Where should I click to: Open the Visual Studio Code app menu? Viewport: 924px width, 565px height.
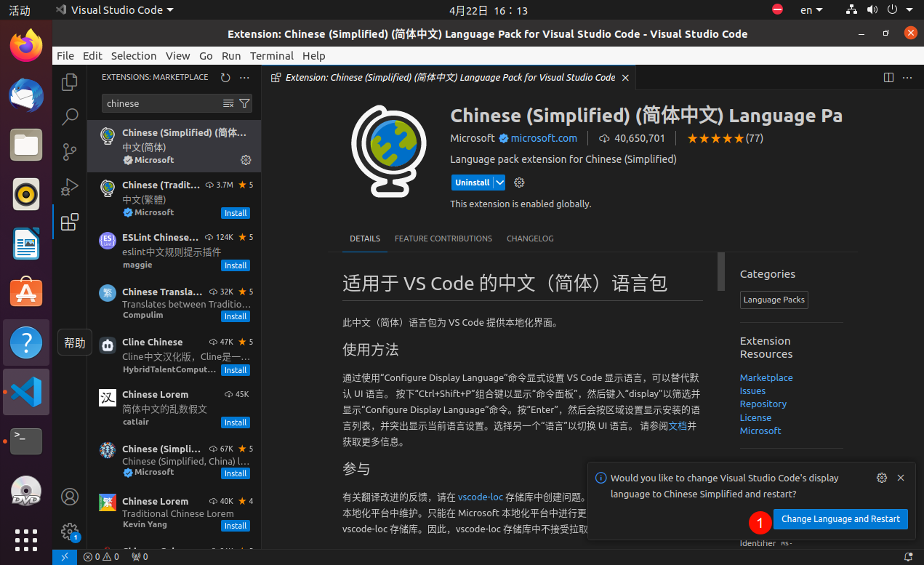pos(114,10)
